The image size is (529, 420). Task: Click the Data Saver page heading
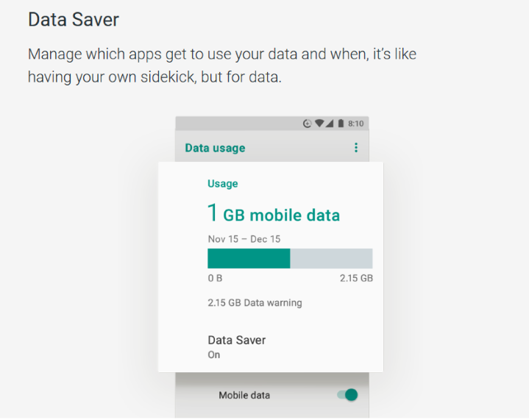coord(74,19)
